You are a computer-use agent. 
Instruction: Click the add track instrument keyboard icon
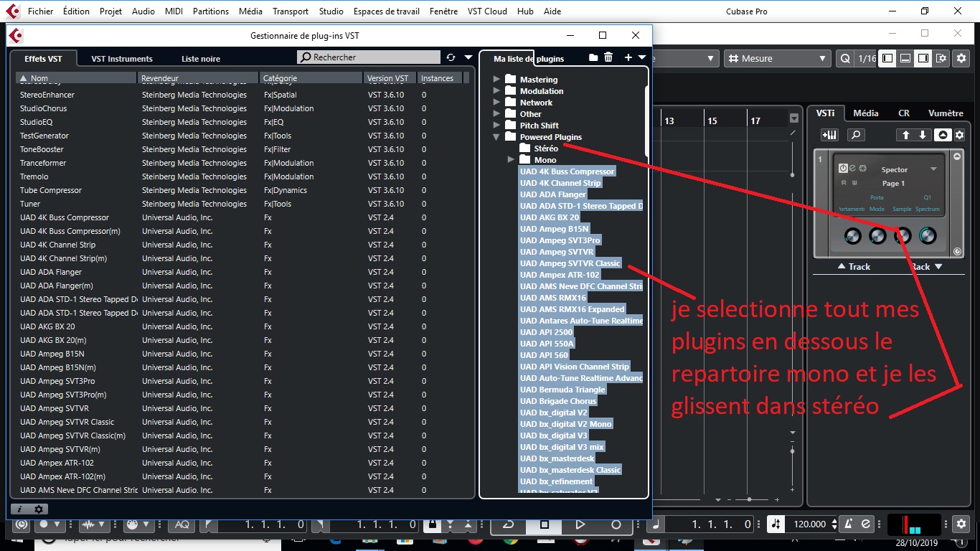coord(829,135)
